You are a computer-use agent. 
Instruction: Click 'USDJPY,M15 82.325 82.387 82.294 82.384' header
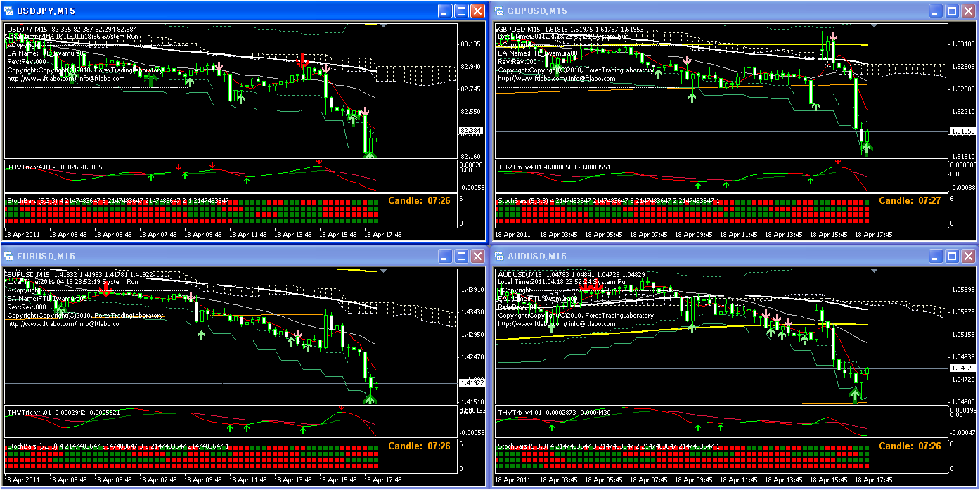(x=72, y=29)
